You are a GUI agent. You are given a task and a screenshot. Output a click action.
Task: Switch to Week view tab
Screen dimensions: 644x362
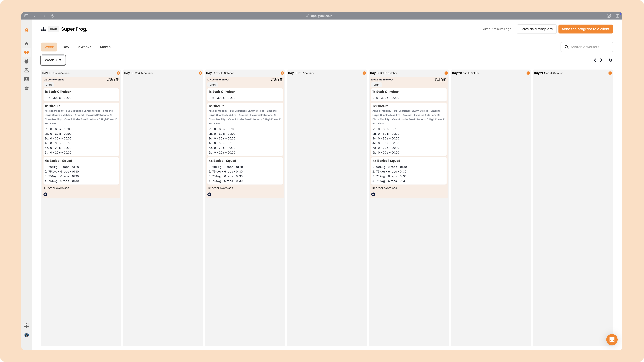tap(49, 47)
